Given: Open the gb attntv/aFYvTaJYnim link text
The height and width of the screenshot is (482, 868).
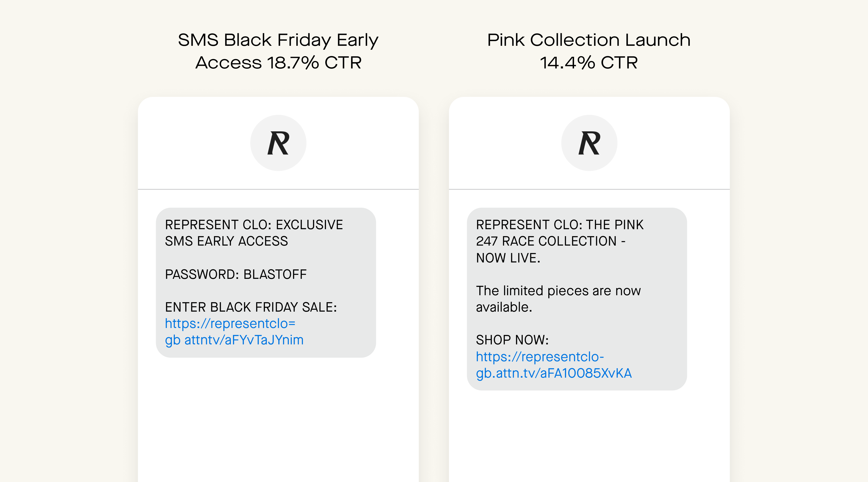Looking at the screenshot, I should (x=234, y=340).
